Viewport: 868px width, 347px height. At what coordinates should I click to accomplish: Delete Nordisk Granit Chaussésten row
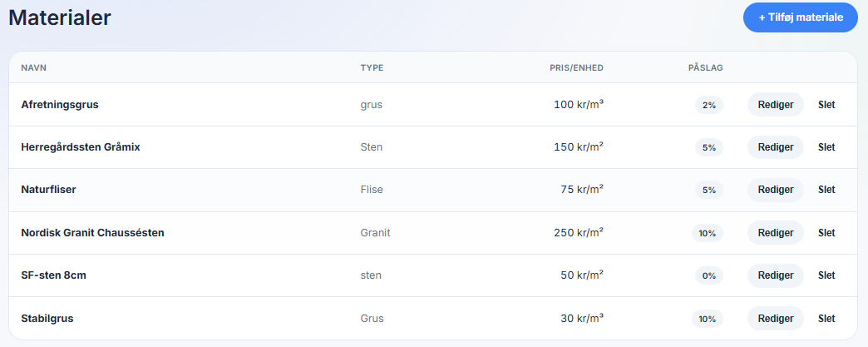point(826,233)
